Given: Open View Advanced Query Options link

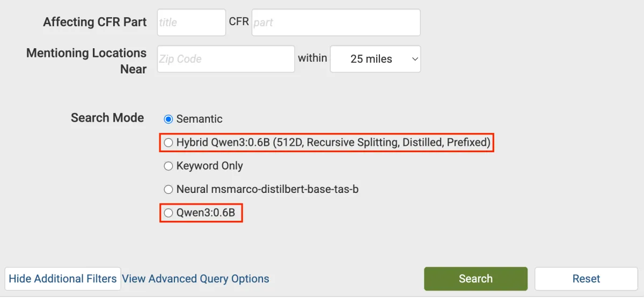Looking at the screenshot, I should pos(196,279).
